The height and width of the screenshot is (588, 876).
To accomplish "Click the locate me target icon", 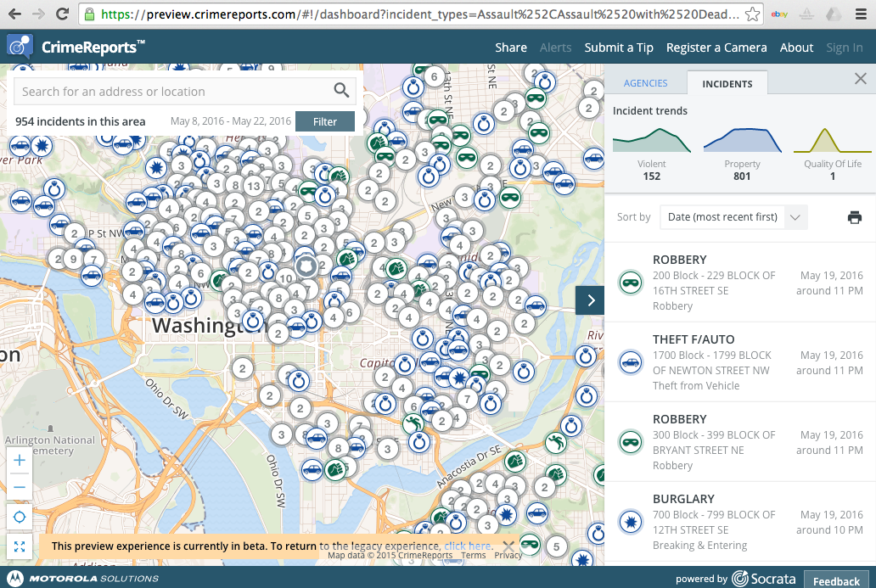I will [x=20, y=517].
